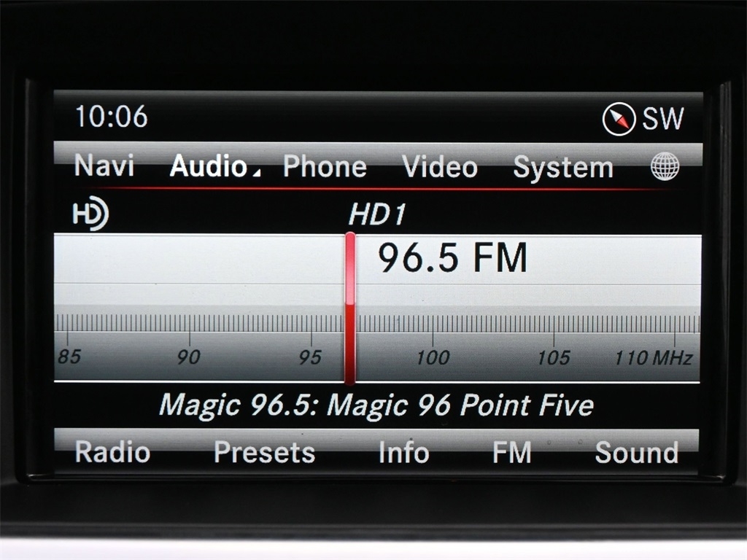Click the red tuner needle
Image resolution: width=747 pixels, height=560 pixels.
pos(350,308)
